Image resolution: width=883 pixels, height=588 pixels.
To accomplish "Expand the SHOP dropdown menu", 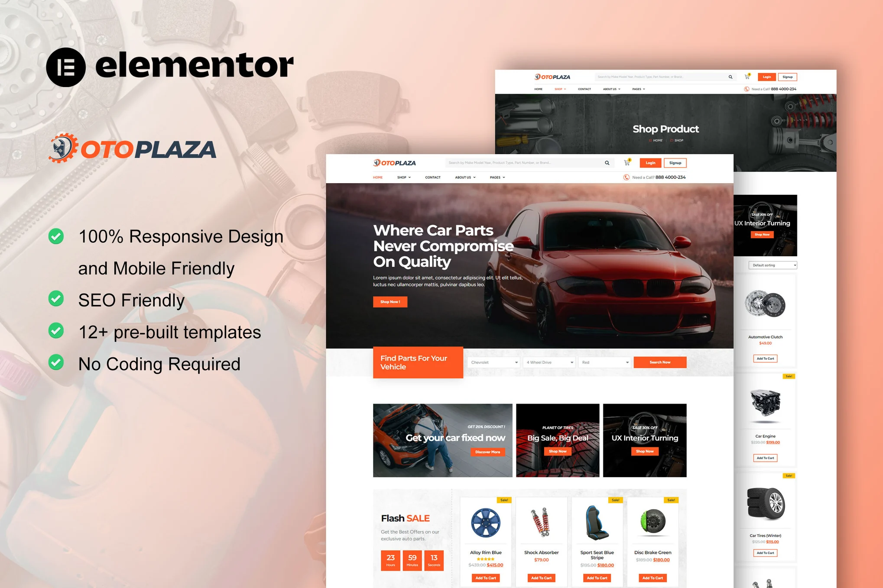I will pyautogui.click(x=403, y=177).
